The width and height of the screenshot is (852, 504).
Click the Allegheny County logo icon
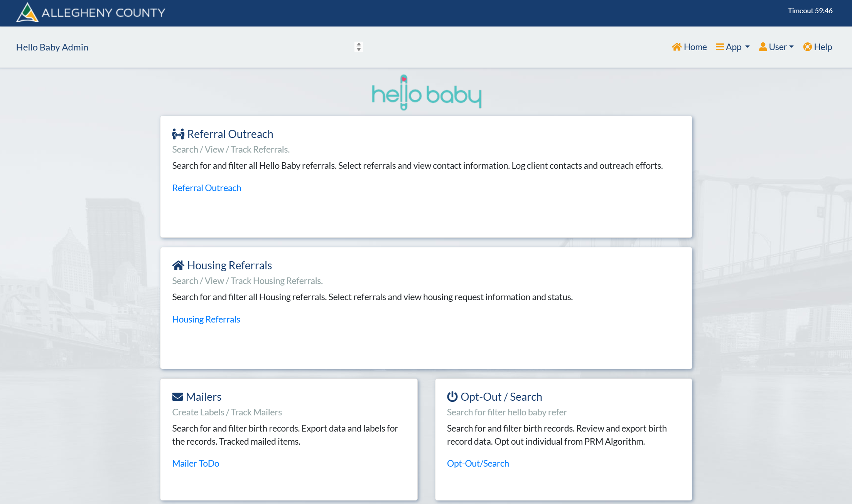[27, 12]
